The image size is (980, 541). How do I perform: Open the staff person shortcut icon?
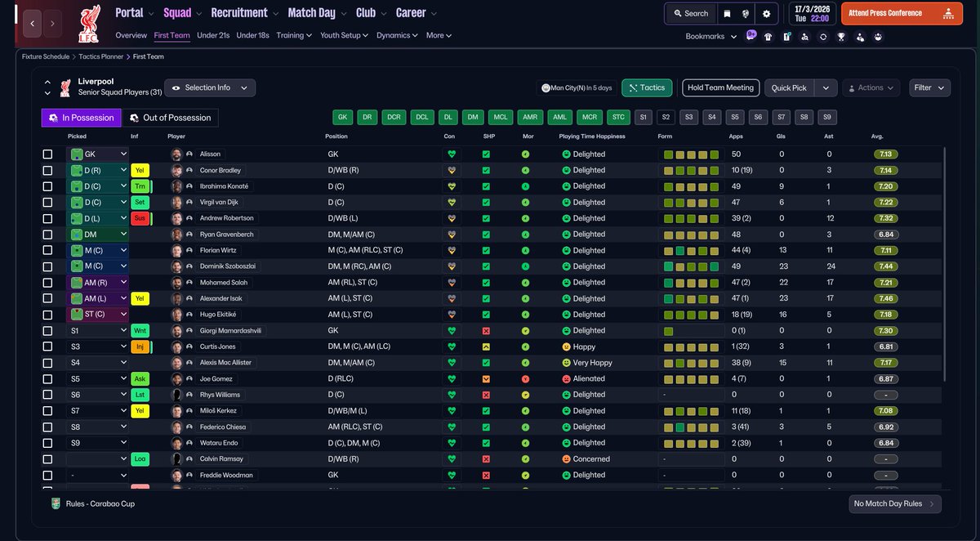click(860, 37)
